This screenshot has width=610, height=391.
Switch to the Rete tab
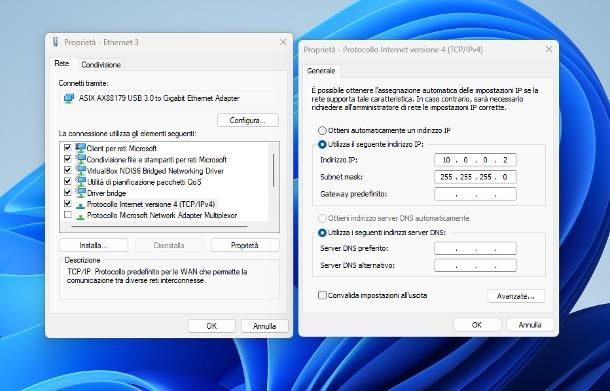coord(62,63)
